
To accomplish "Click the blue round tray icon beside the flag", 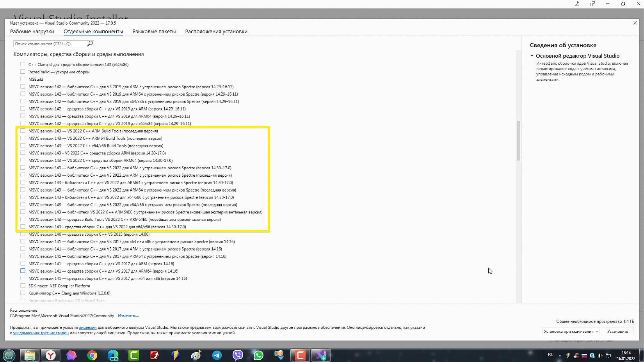I will (592, 355).
